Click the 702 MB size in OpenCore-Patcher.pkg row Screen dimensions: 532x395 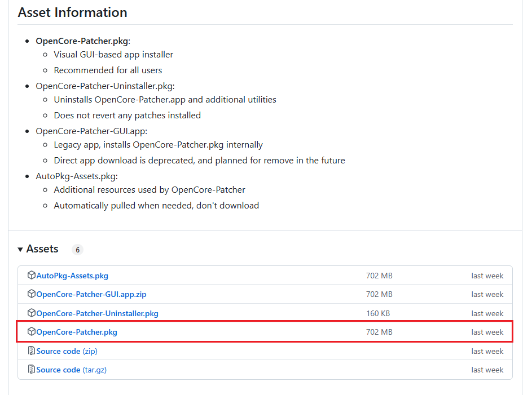(x=379, y=332)
